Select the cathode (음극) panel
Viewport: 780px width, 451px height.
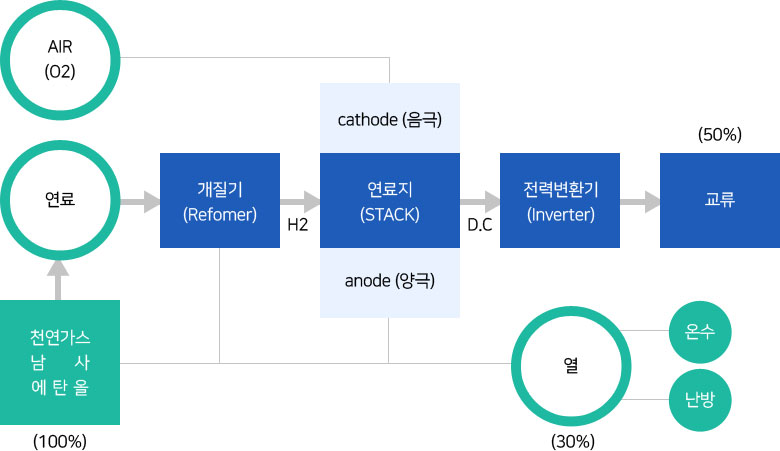coord(390,120)
